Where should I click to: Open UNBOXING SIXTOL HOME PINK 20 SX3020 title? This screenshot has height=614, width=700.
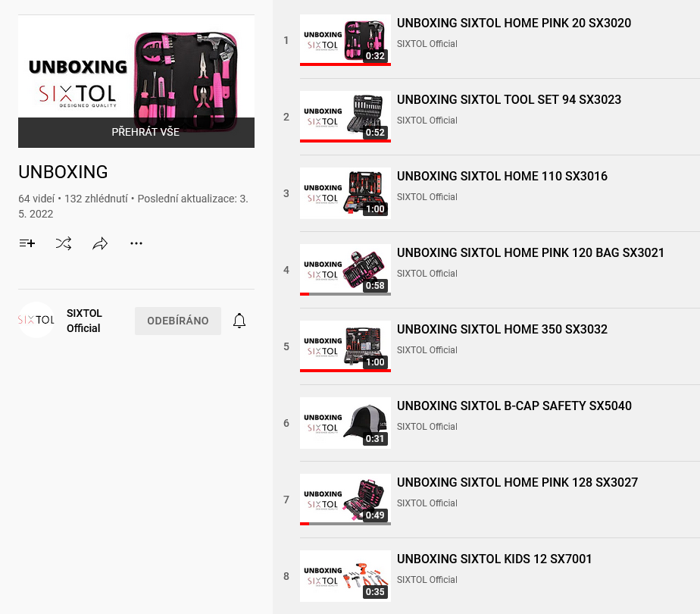[514, 23]
